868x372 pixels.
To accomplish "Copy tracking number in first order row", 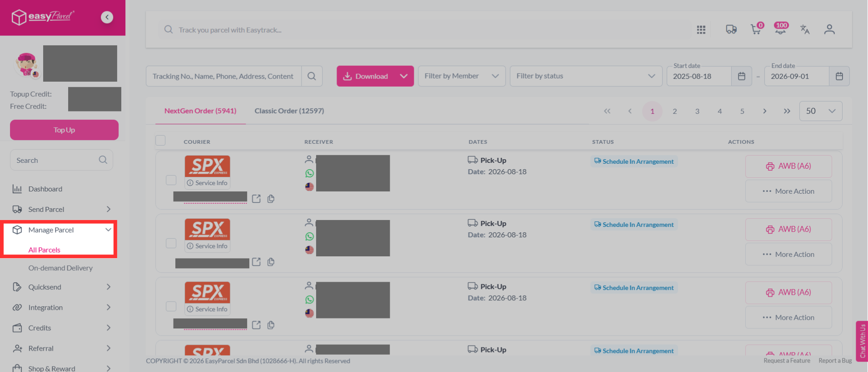I will click(271, 199).
